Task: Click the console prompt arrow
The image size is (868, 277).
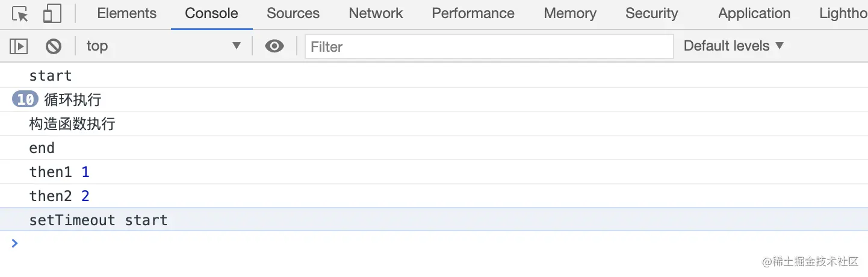Action: click(x=15, y=243)
